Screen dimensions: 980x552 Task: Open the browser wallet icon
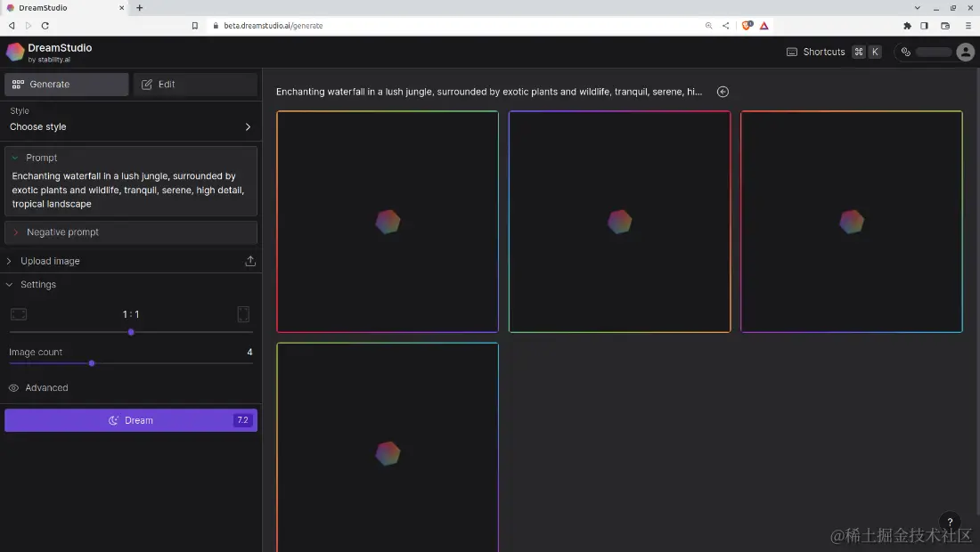tap(945, 26)
